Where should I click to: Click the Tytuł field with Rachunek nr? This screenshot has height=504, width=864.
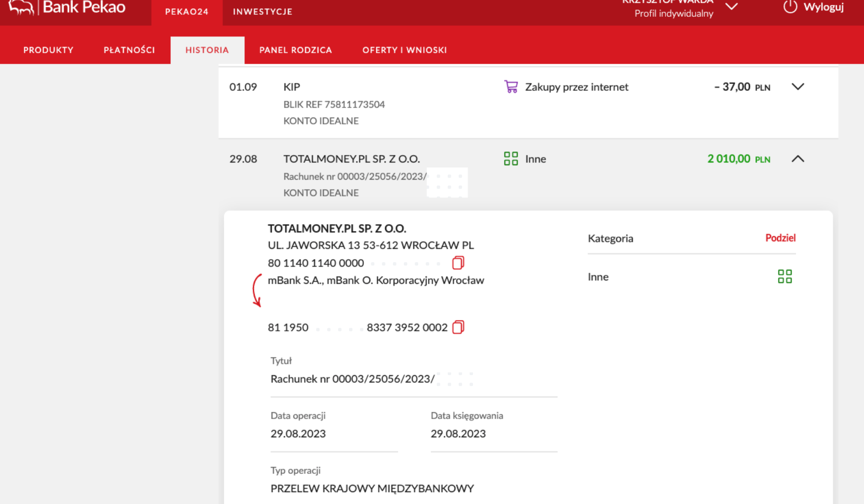pyautogui.click(x=414, y=379)
